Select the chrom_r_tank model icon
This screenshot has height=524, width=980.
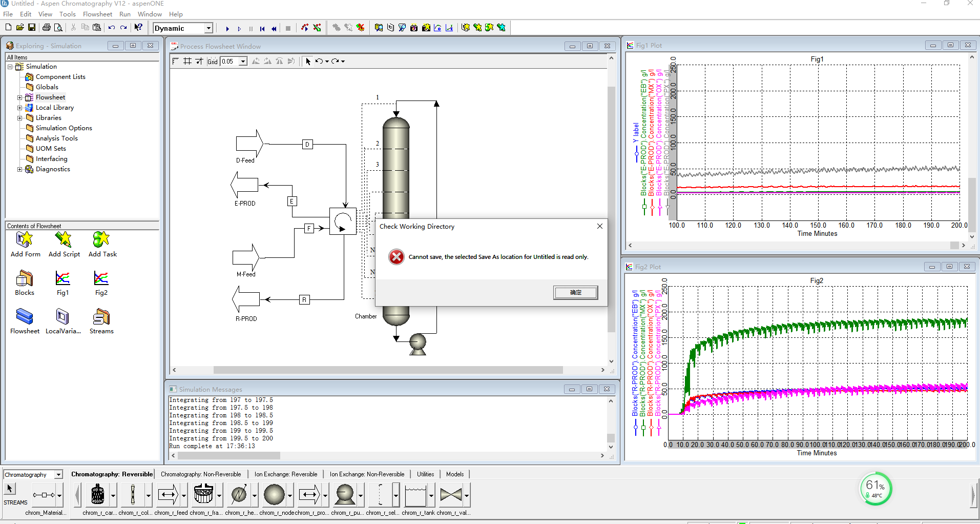point(415,495)
